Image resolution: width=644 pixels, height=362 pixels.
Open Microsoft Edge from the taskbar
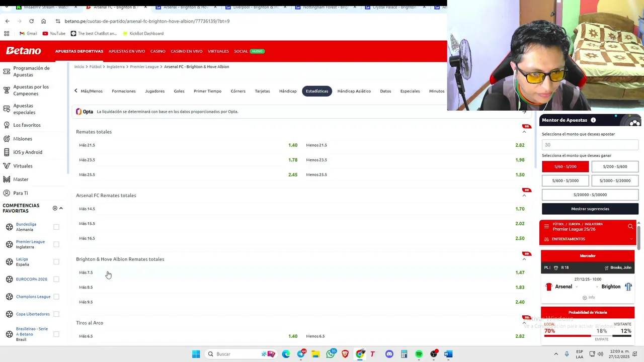point(286,354)
